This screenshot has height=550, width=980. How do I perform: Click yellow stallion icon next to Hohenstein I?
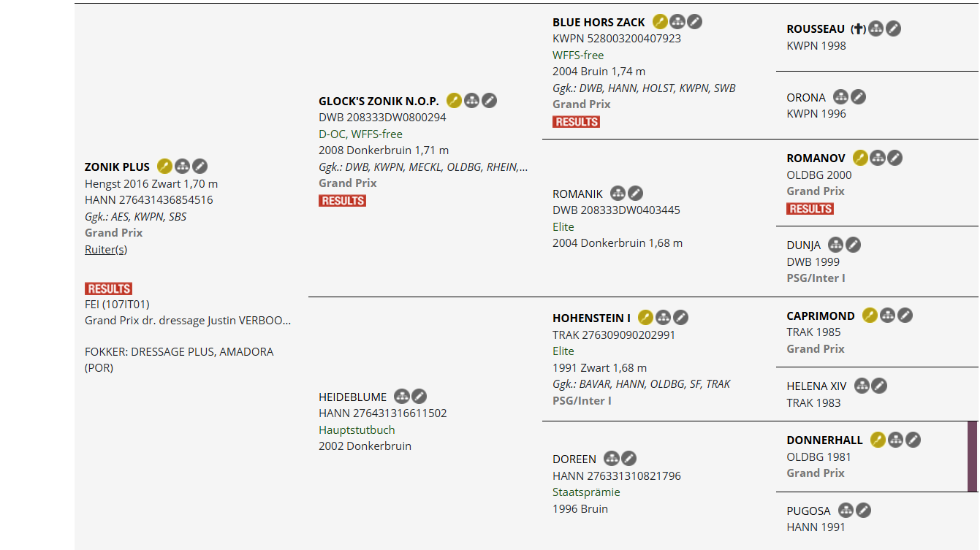[645, 318]
